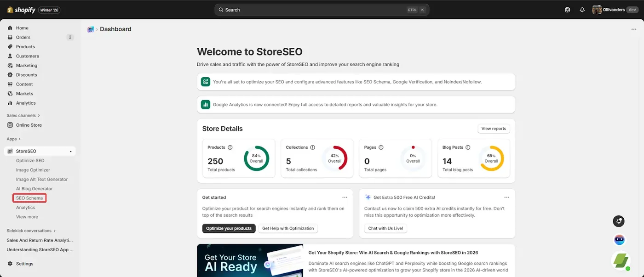
Task: Click the Pages 0% progress ring
Action: point(413,158)
